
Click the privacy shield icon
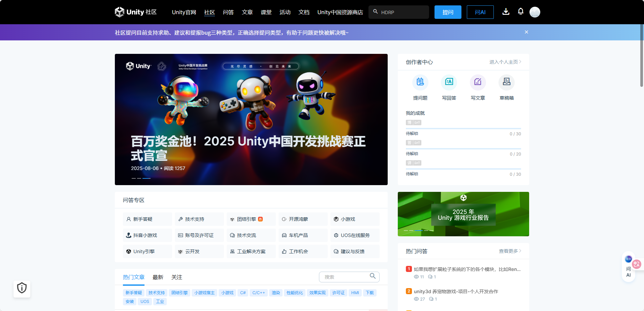(x=22, y=288)
